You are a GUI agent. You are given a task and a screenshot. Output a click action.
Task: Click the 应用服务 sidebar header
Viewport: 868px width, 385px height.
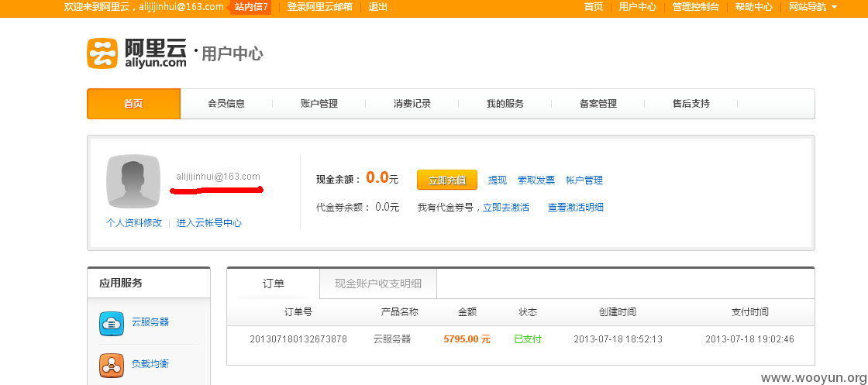[121, 284]
